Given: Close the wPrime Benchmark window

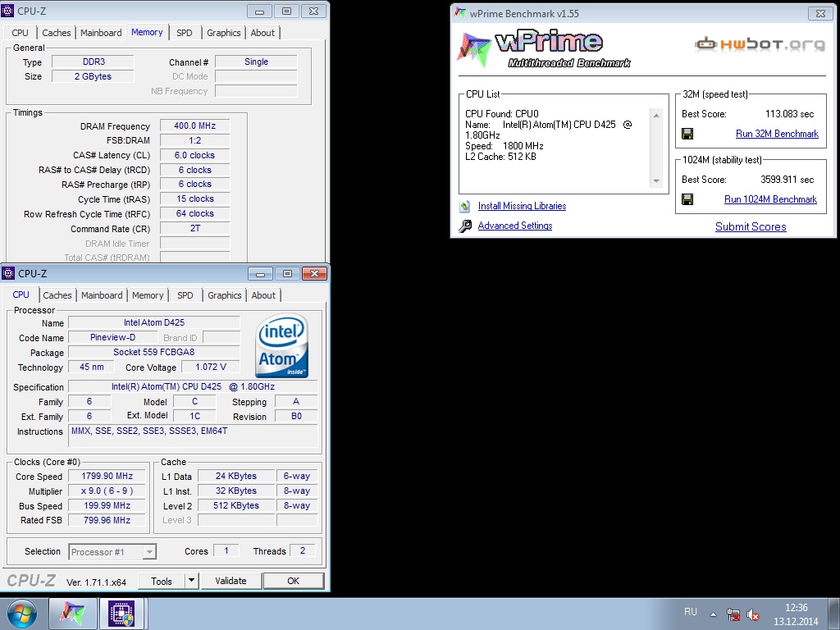Looking at the screenshot, I should pos(820,13).
